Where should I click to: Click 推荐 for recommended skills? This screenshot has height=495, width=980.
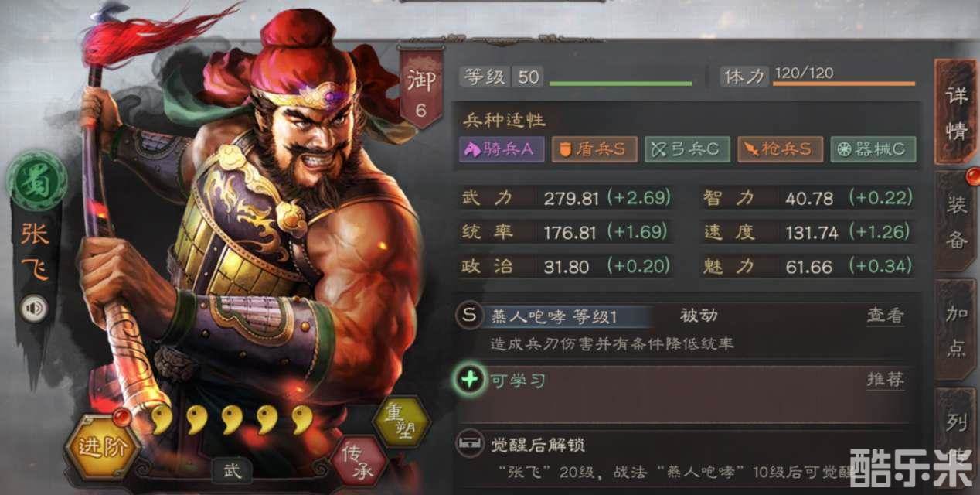(885, 380)
